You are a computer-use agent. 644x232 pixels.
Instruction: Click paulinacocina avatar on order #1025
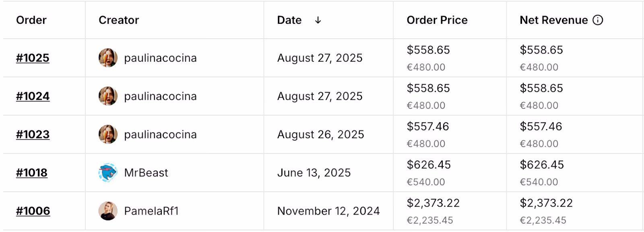click(108, 58)
